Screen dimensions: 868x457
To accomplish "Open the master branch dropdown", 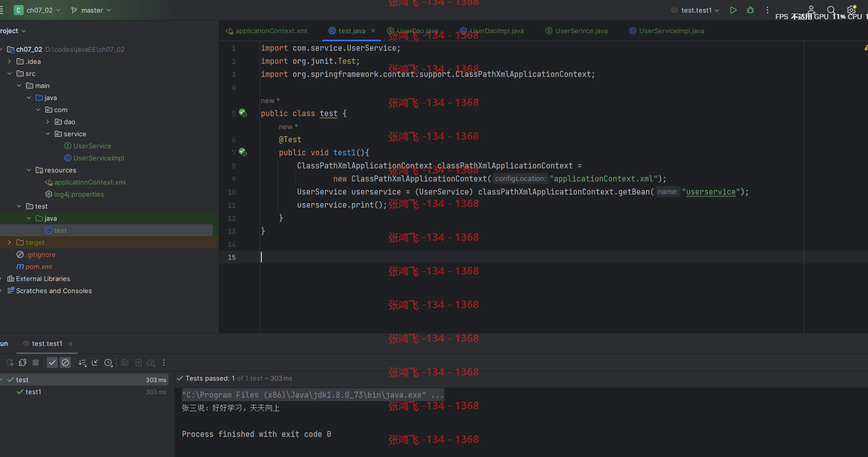I will [x=91, y=10].
